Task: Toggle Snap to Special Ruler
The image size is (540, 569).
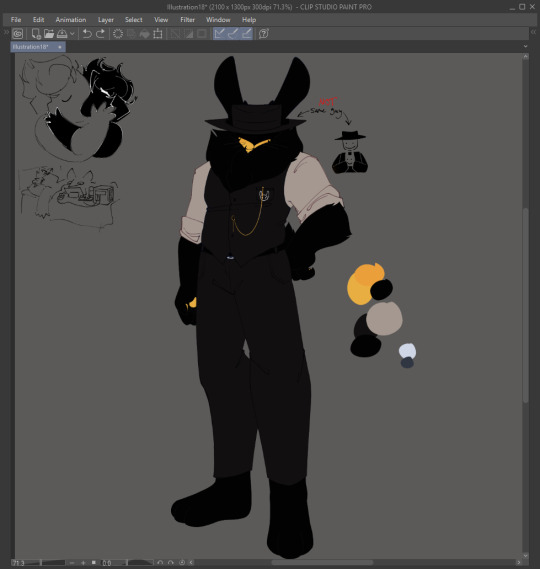Action: point(233,34)
